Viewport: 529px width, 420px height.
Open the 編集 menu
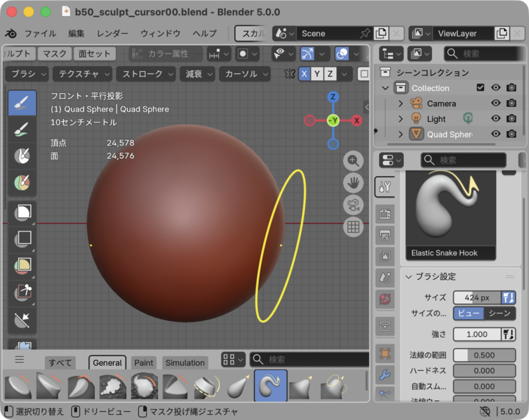(76, 33)
